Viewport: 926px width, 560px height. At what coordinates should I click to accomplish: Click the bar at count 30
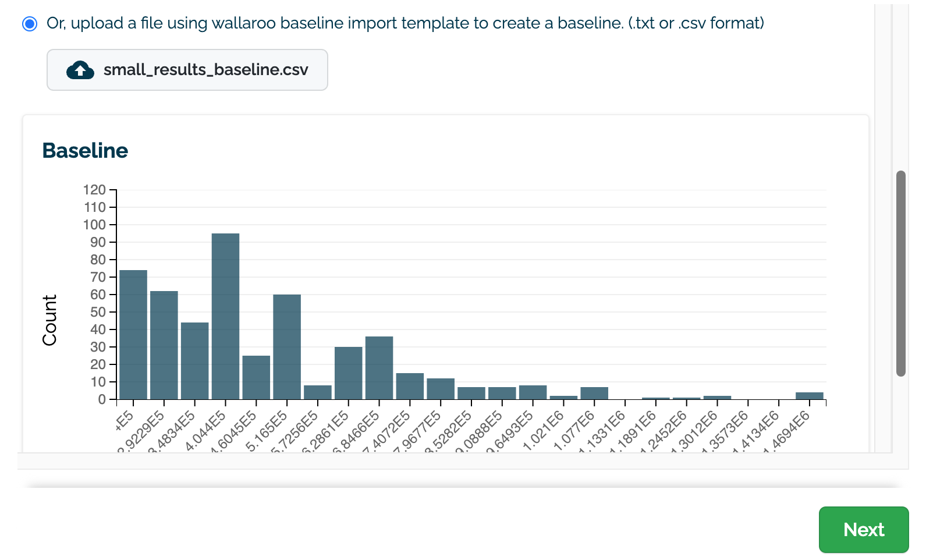pos(348,373)
